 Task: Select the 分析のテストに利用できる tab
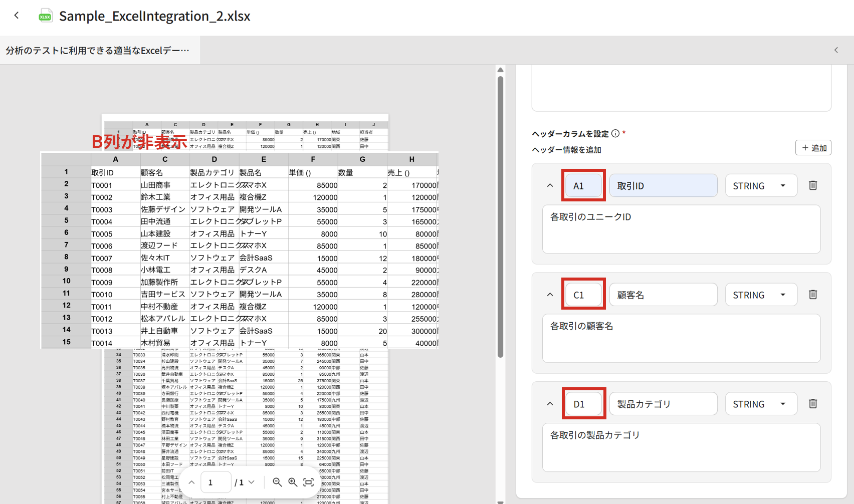tap(98, 50)
